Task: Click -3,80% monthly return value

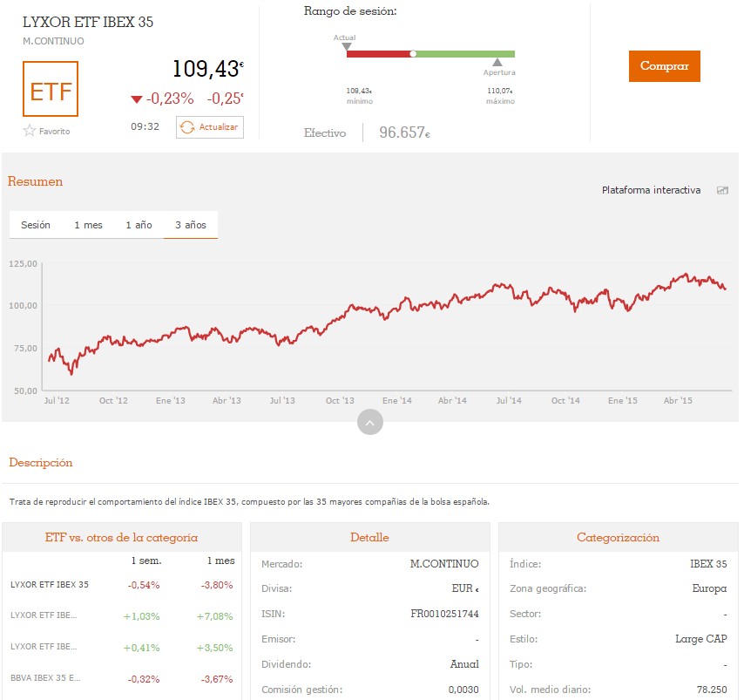Action: pos(217,585)
